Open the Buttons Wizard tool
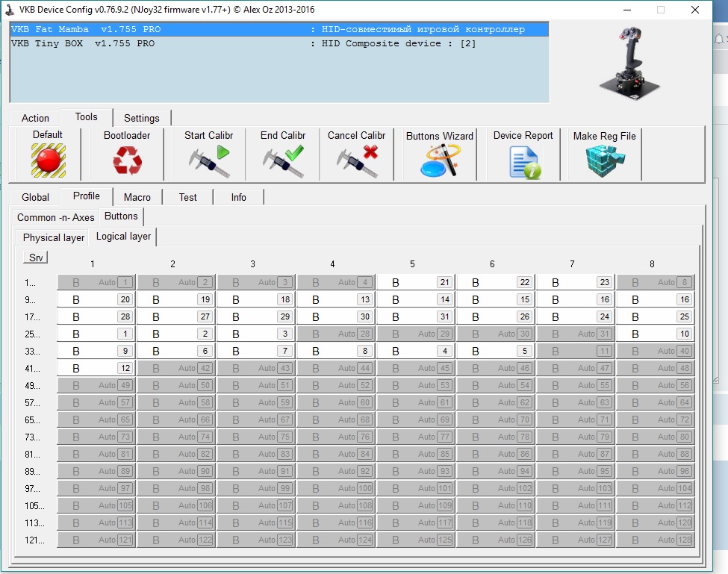Viewport: 728px width, 574px height. coord(439,160)
